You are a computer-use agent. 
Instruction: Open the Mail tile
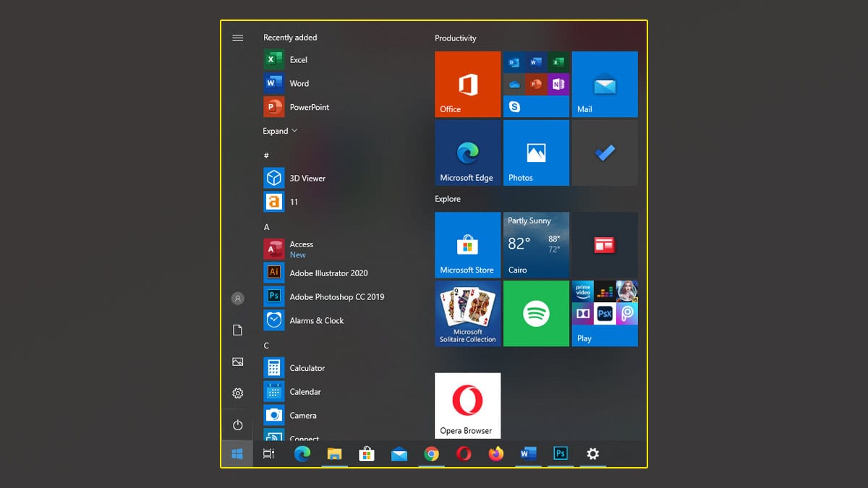[604, 84]
